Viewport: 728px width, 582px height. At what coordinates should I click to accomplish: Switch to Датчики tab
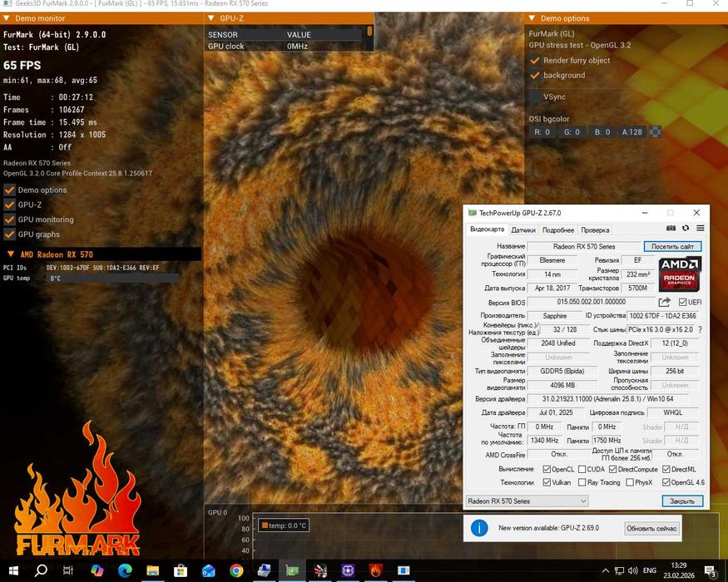coord(523,229)
